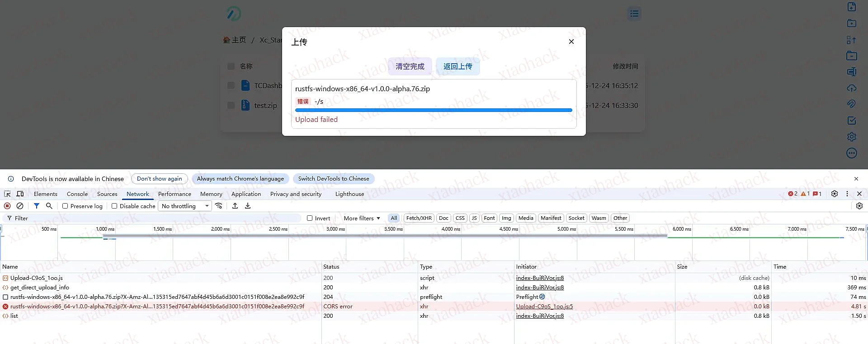Close the upload dialog with X
Image resolution: width=868 pixels, height=344 pixels.
tap(571, 42)
